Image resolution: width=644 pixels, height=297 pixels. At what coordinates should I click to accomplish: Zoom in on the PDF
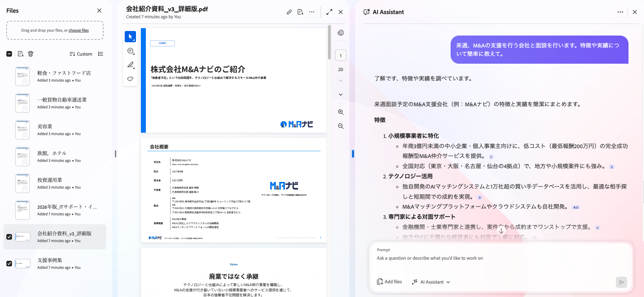coord(341,112)
